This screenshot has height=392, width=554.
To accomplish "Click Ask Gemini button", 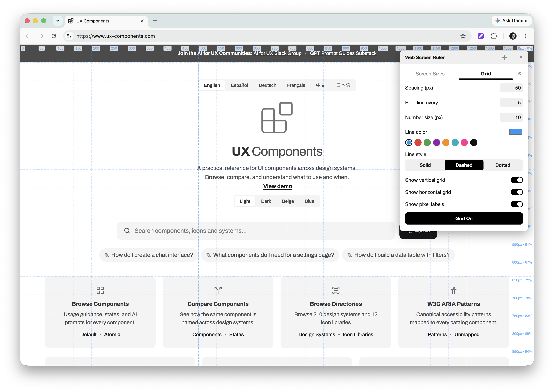I will [x=512, y=21].
